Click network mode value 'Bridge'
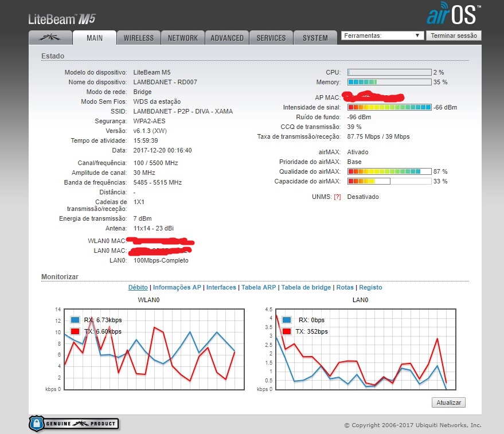 pos(142,92)
